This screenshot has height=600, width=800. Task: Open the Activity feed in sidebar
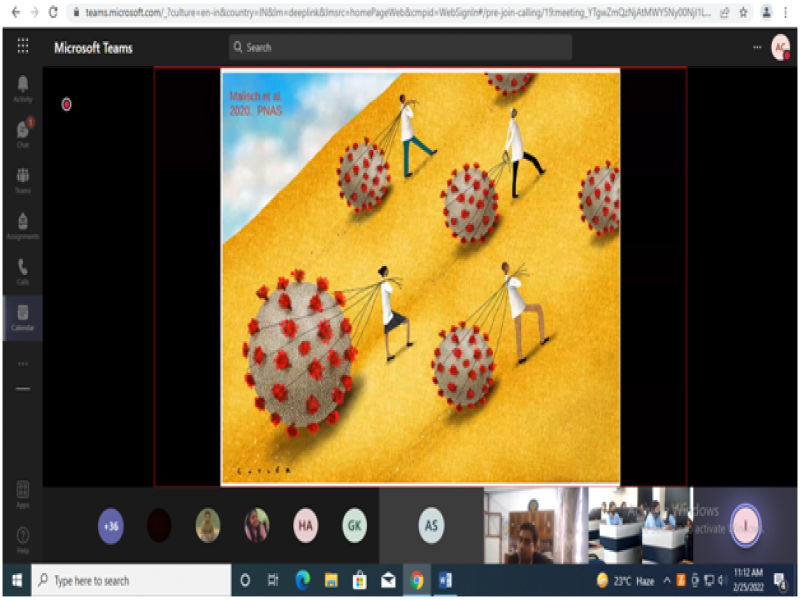(x=22, y=87)
